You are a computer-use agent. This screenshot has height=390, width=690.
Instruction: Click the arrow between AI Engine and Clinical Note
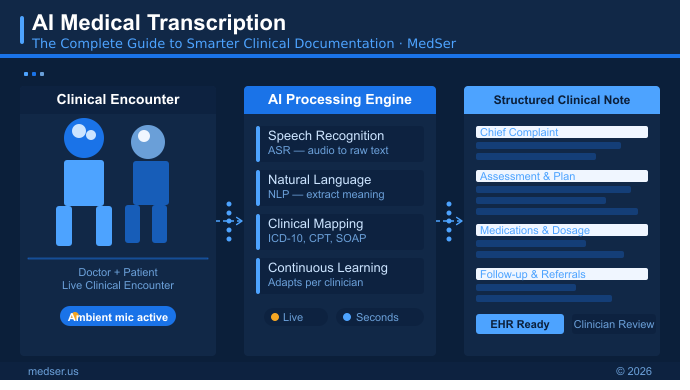[x=449, y=221]
